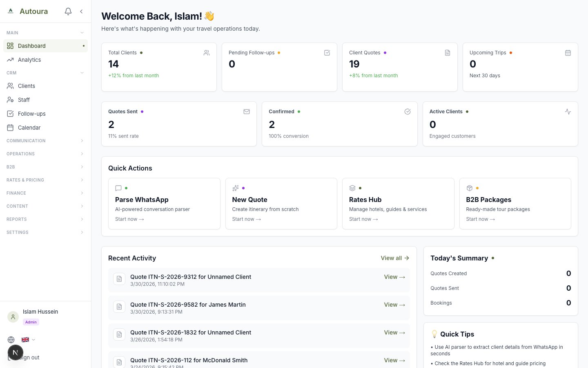
Task: Click the chat bubble icon on Parse WhatsApp
Action: click(118, 188)
